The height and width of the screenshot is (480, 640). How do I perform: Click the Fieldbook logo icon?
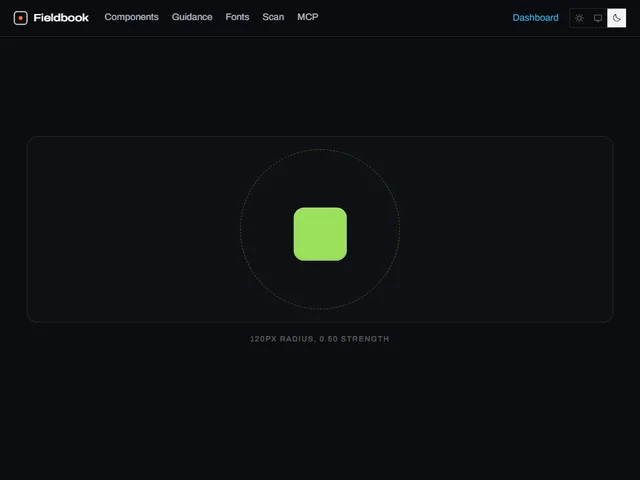tap(20, 18)
